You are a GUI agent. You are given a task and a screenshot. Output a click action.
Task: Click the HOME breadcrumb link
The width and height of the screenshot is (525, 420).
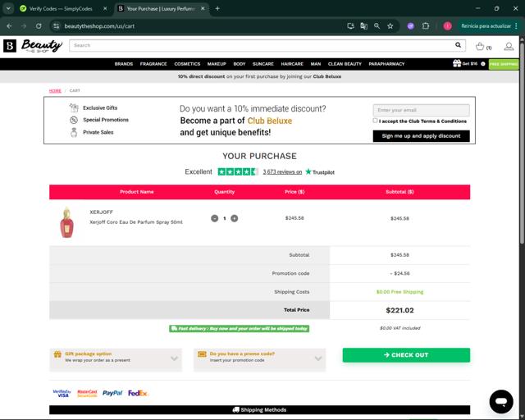pos(55,90)
